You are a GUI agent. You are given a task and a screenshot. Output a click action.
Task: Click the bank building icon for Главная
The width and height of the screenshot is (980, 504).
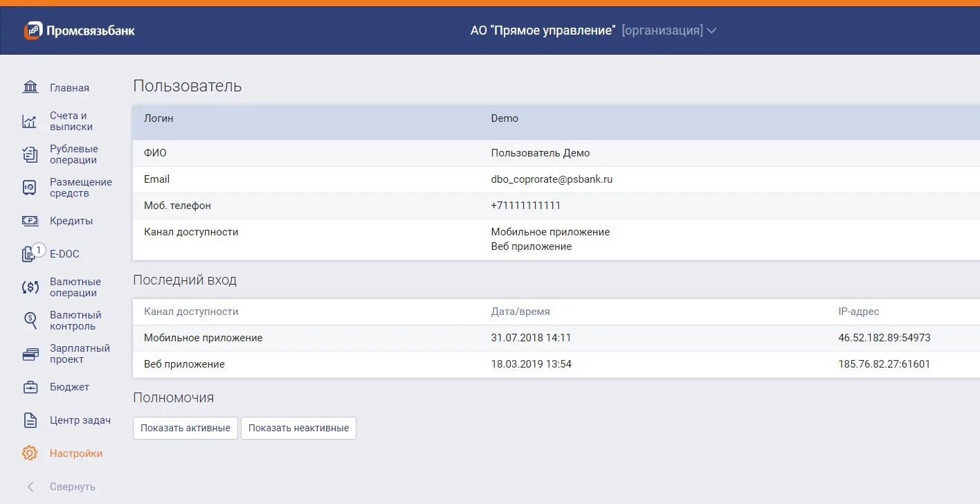click(x=30, y=87)
